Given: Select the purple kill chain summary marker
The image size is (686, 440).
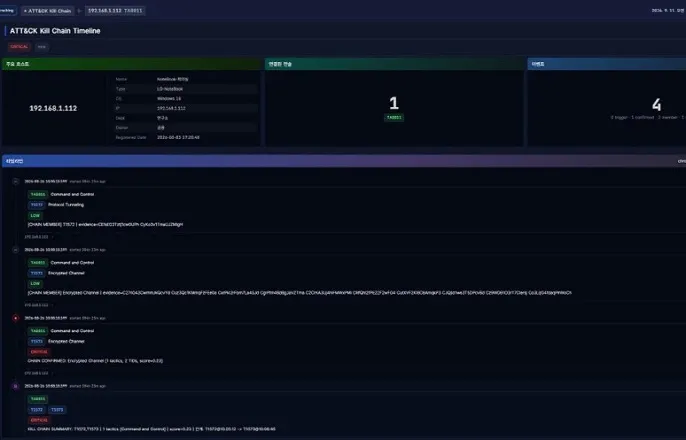Looking at the screenshot, I should (x=16, y=386).
